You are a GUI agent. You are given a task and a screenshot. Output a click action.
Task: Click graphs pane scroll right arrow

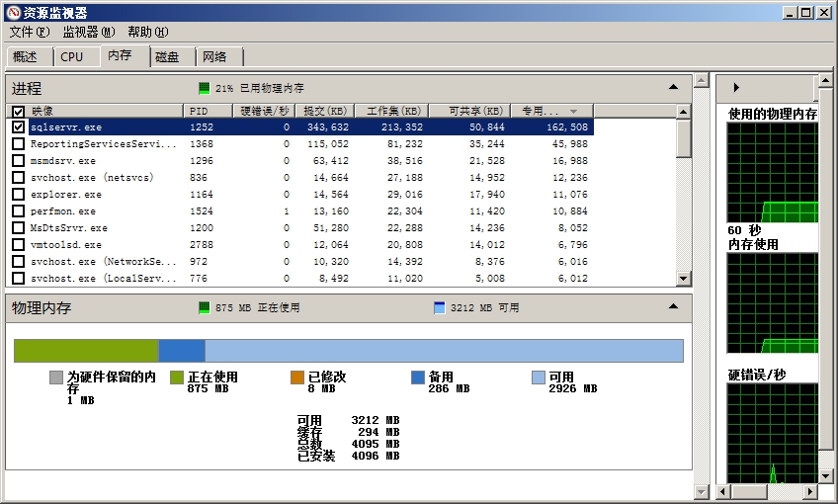(810, 492)
